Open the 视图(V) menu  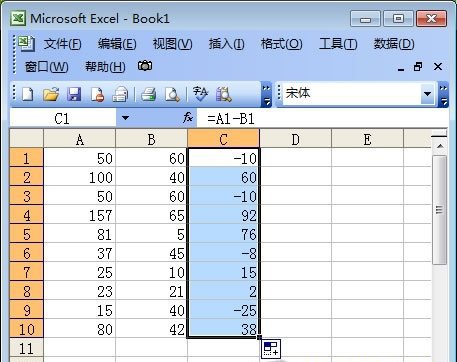(172, 44)
